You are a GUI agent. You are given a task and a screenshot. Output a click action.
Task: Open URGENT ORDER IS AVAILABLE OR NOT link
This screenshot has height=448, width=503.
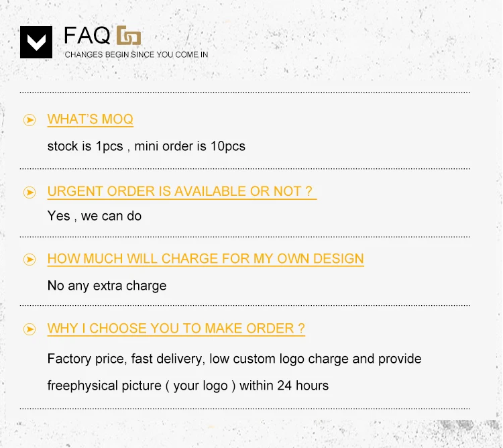(x=180, y=191)
